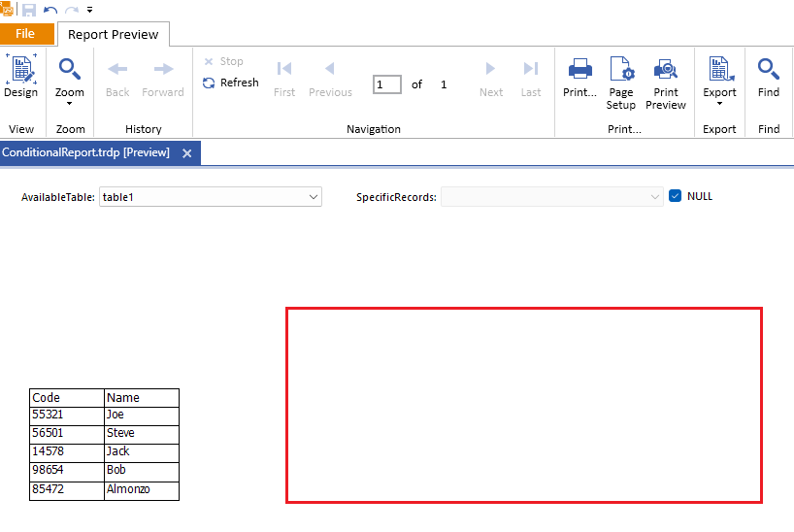
Task: Click the current page number field
Action: (386, 84)
